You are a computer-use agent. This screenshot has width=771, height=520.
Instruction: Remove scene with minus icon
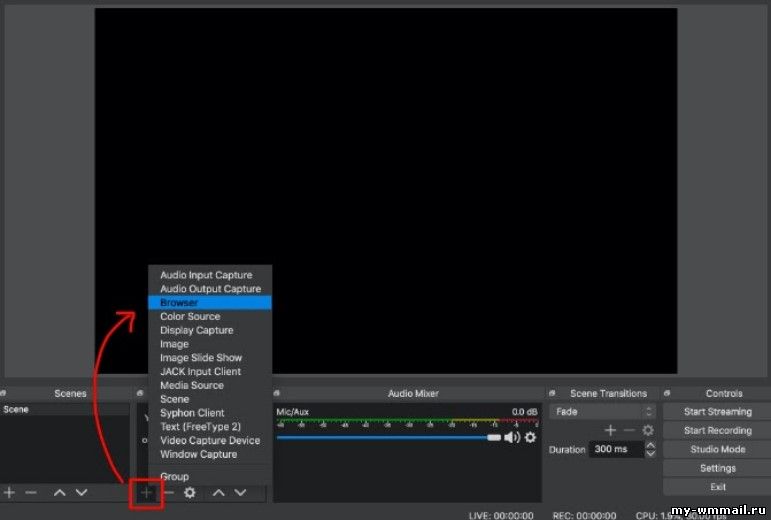click(31, 492)
